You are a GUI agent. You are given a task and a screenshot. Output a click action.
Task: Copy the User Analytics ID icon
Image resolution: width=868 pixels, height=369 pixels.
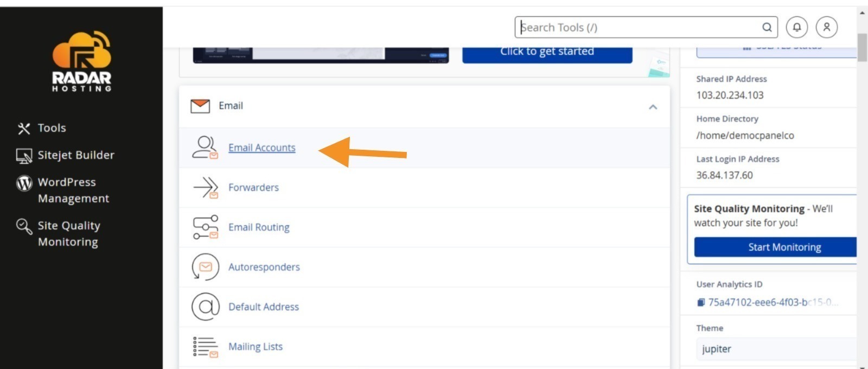(x=701, y=302)
